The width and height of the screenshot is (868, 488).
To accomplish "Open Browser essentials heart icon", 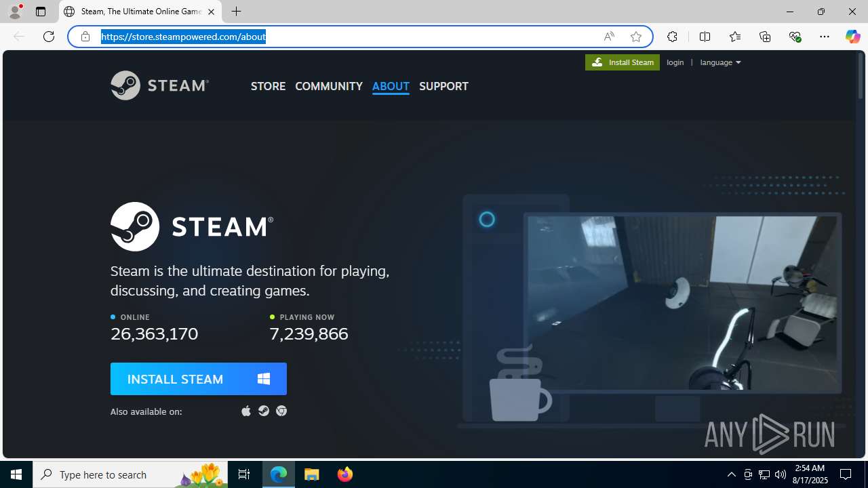I will point(795,37).
